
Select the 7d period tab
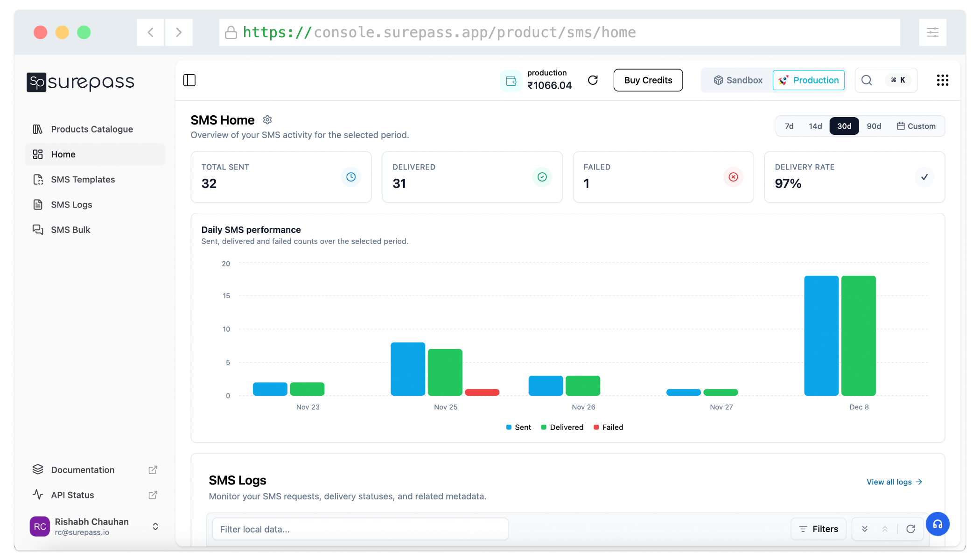click(789, 126)
